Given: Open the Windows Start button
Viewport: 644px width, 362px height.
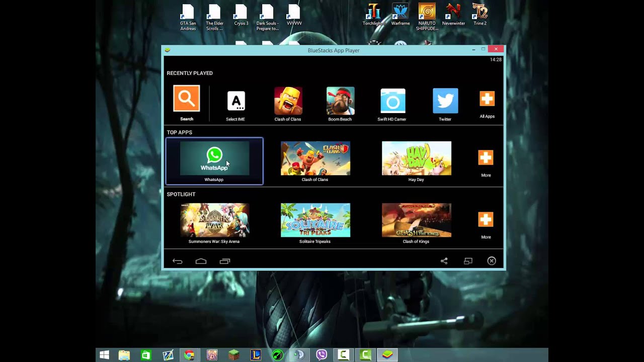Looking at the screenshot, I should pyautogui.click(x=104, y=355).
